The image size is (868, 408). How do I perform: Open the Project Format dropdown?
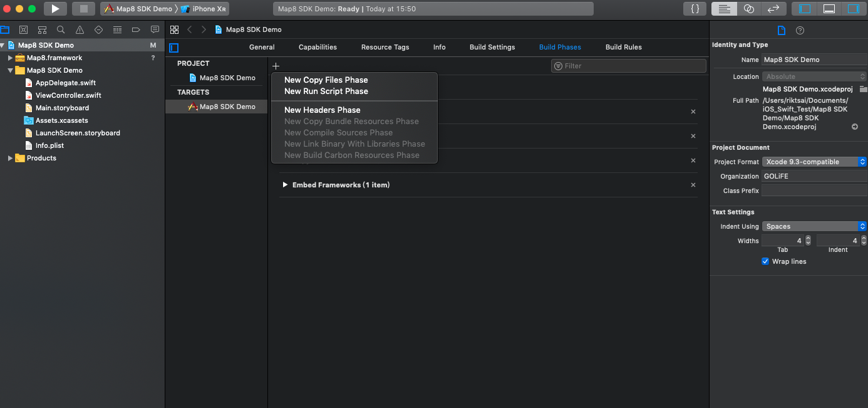pyautogui.click(x=814, y=162)
